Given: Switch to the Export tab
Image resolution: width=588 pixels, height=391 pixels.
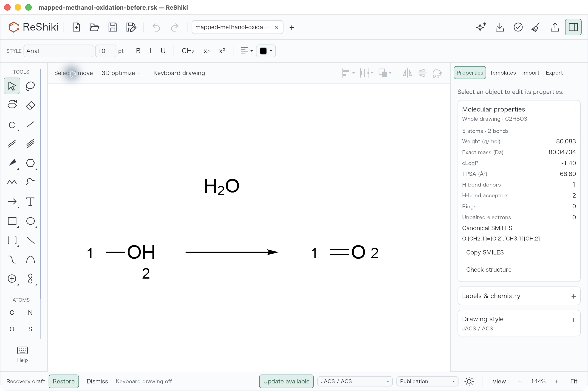Looking at the screenshot, I should [x=554, y=73].
